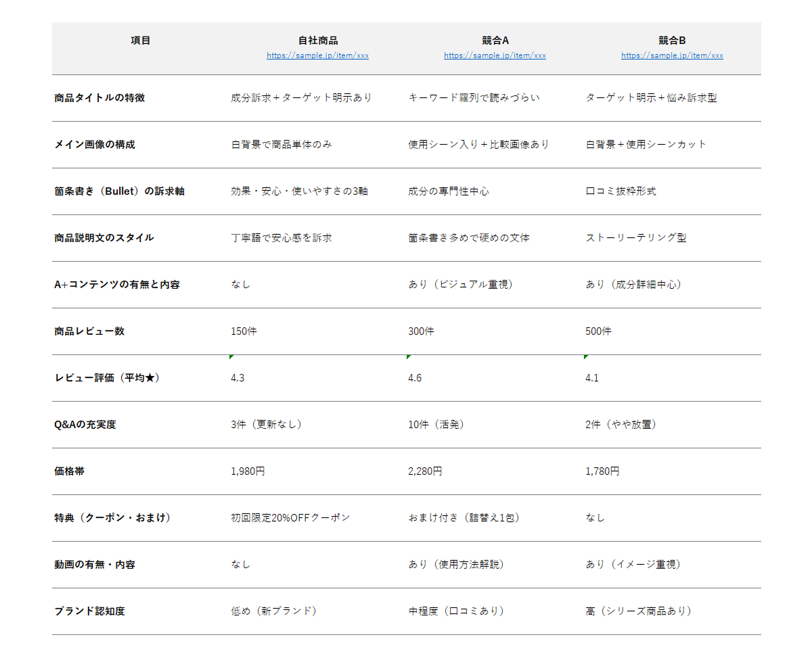Click cell 丁寧語で安心感を訴求
This screenshot has height=656, width=812.
click(281, 238)
